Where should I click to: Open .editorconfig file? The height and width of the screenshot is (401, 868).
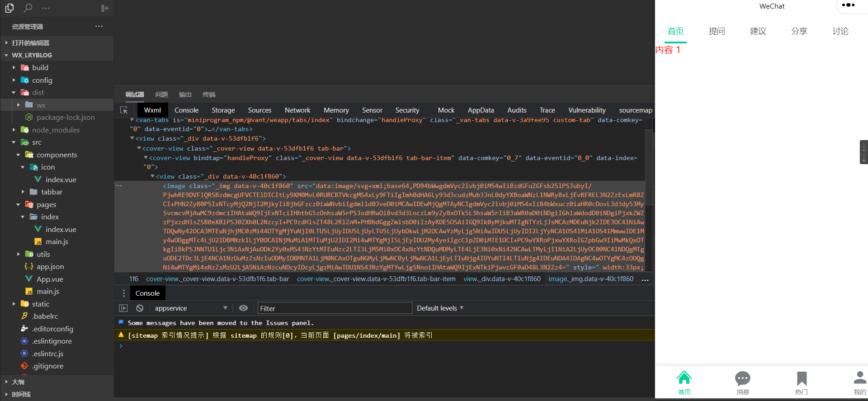[52, 329]
